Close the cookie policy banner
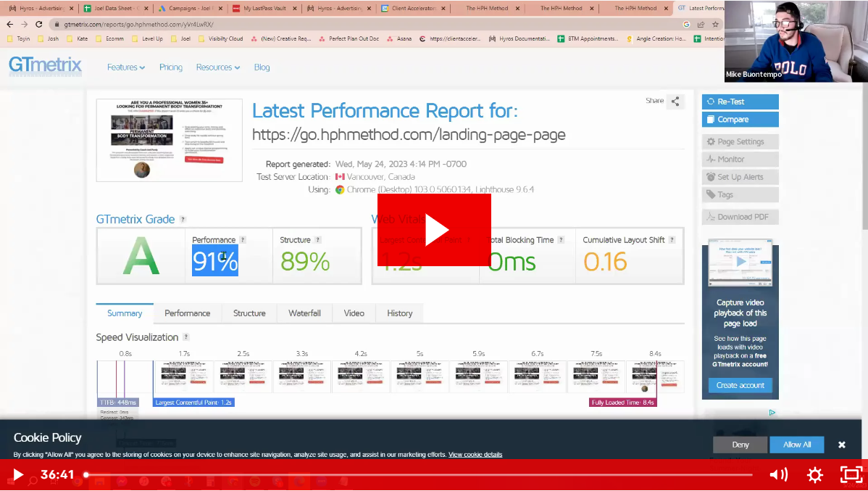868x491 pixels. 842,445
